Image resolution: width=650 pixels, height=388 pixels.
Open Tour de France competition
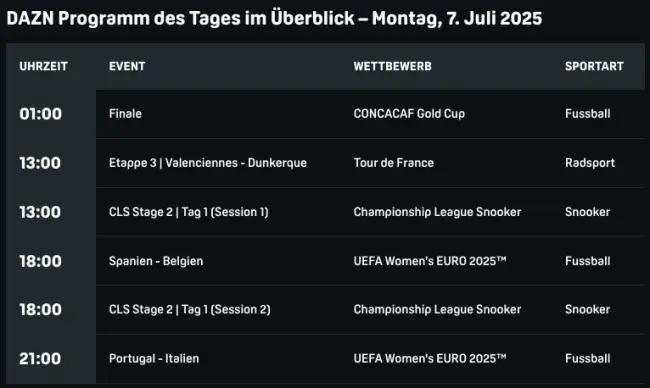[393, 163]
